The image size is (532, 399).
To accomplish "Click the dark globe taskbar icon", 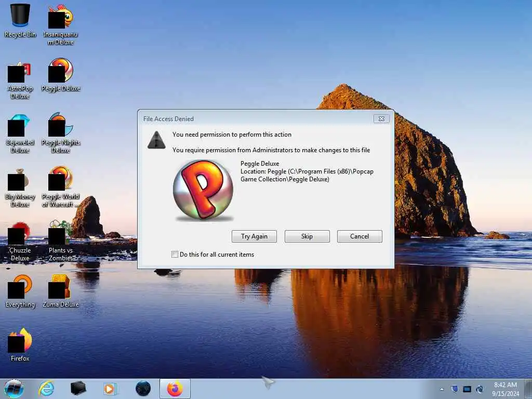I will coord(143,389).
